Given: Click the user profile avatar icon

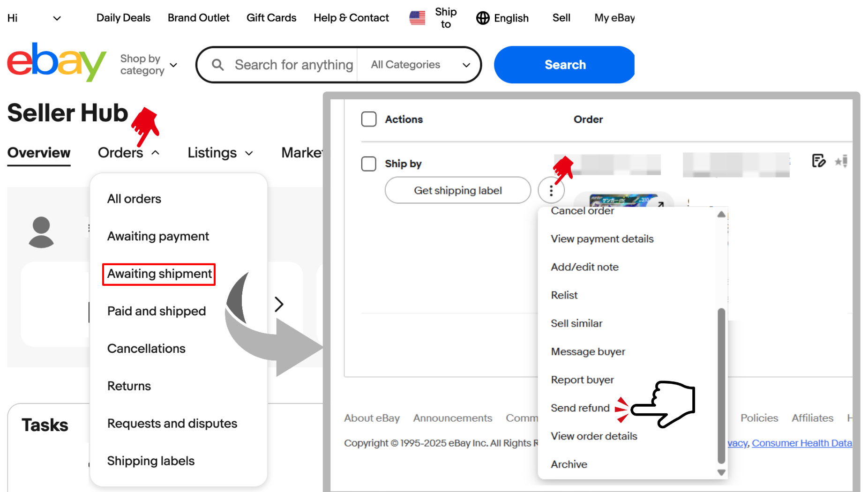Looking at the screenshot, I should [x=41, y=232].
